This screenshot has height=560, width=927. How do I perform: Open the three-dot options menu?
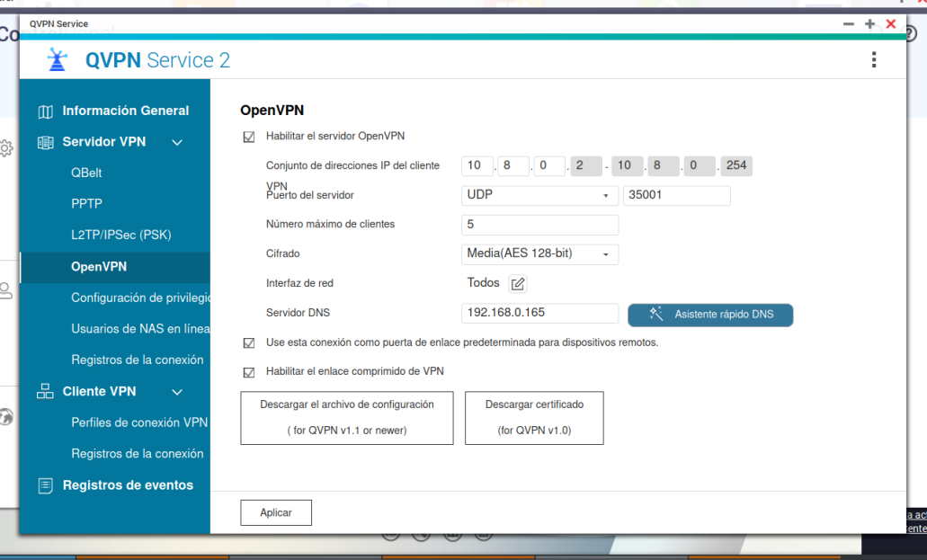tap(873, 60)
